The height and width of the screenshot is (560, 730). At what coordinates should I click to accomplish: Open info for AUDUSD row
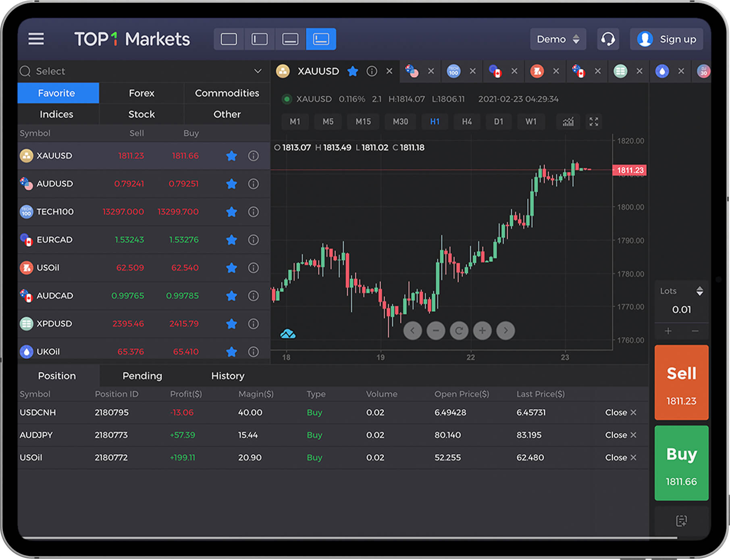253,184
